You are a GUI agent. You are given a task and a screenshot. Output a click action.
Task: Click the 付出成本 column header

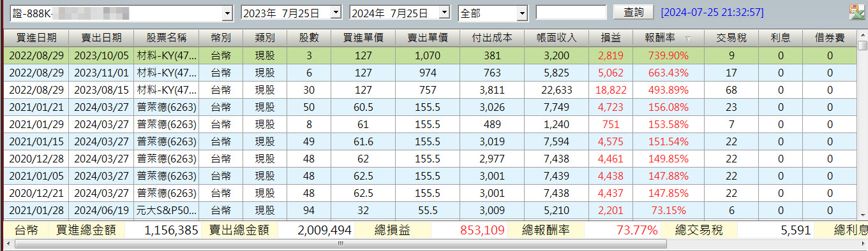click(492, 38)
